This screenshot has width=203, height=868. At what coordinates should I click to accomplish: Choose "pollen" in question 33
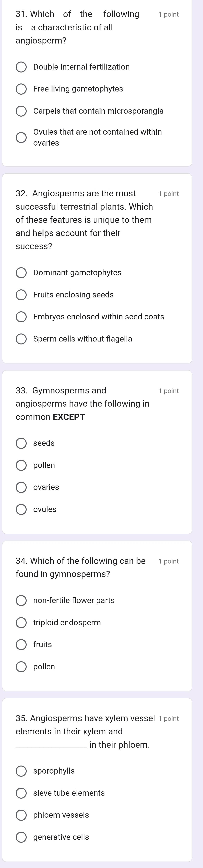click(x=22, y=465)
